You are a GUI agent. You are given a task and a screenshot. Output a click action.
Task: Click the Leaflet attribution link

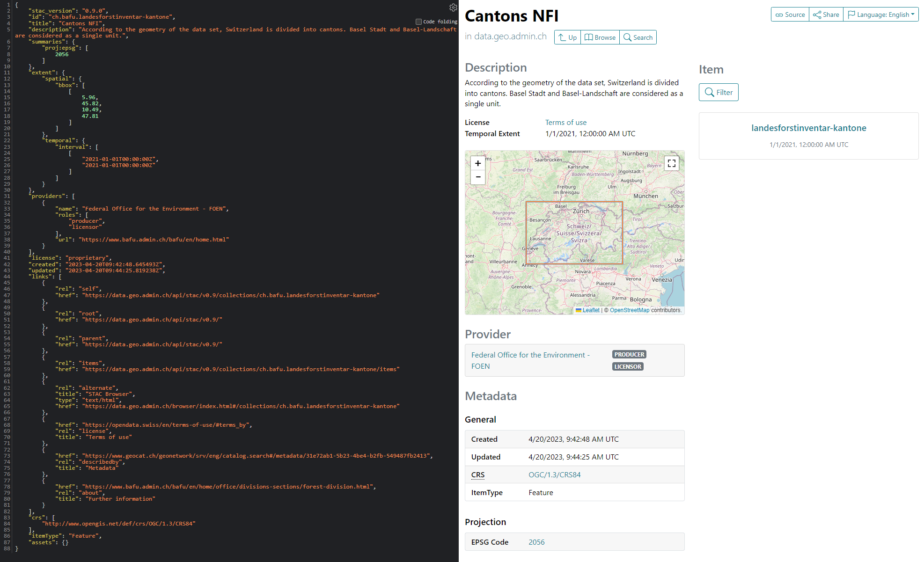[591, 310]
